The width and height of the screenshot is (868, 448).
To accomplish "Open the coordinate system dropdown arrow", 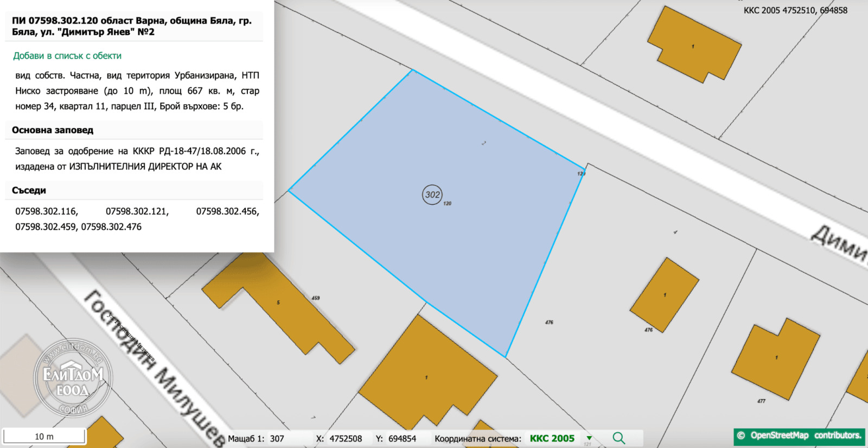I will click(x=589, y=438).
